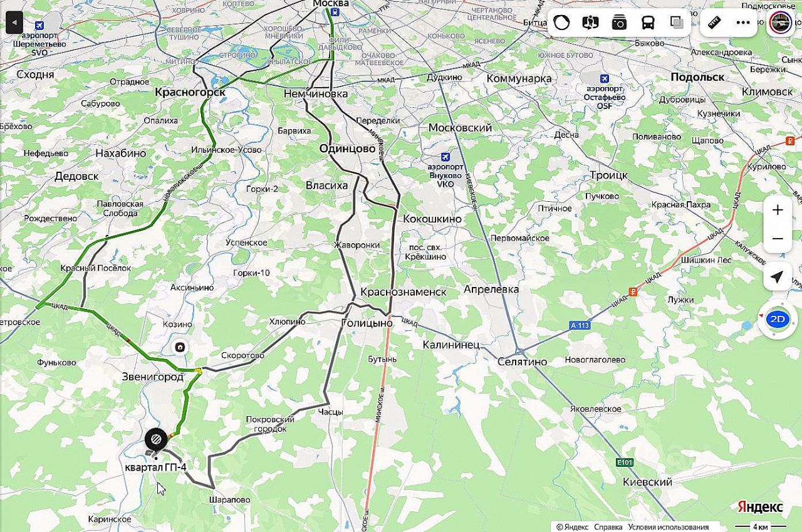This screenshot has height=532, width=802.
Task: Select Vnukovo airport icon on map
Action: click(445, 157)
